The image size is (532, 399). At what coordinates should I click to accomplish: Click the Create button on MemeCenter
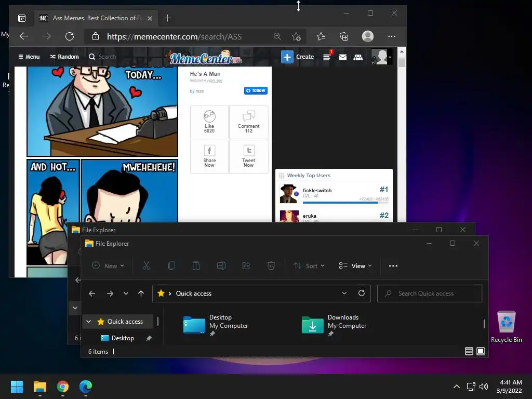[x=298, y=57]
